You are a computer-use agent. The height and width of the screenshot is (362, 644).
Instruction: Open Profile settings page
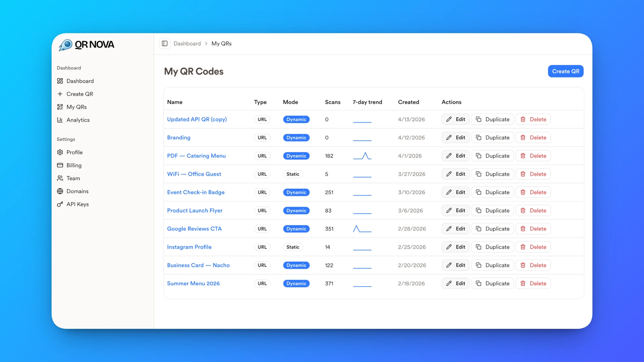[74, 152]
